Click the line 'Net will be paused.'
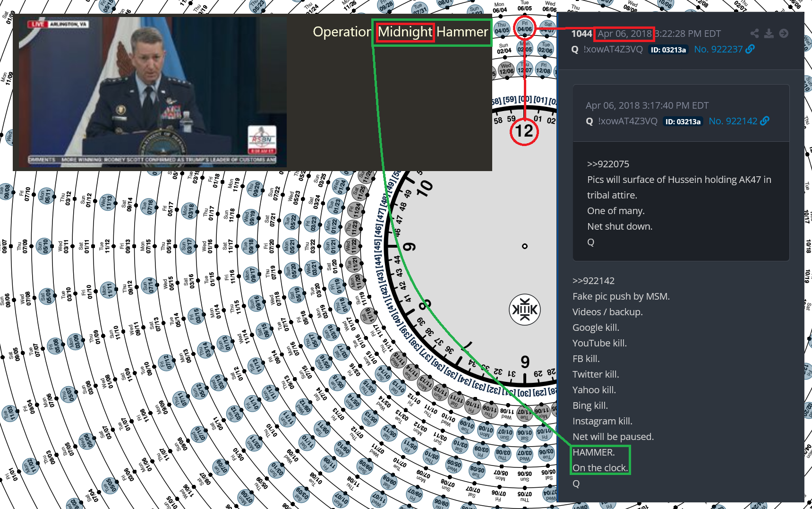This screenshot has height=509, width=812. (x=613, y=437)
